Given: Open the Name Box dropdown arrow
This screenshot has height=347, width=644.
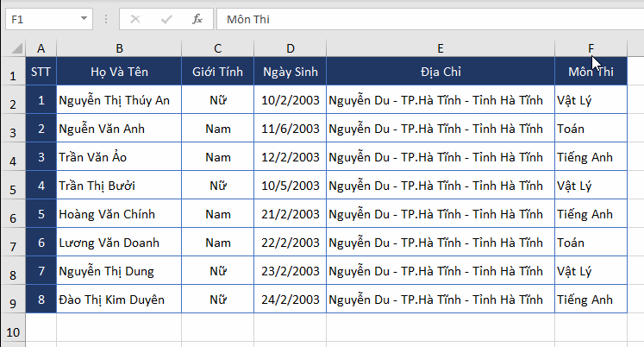Looking at the screenshot, I should (x=84, y=18).
